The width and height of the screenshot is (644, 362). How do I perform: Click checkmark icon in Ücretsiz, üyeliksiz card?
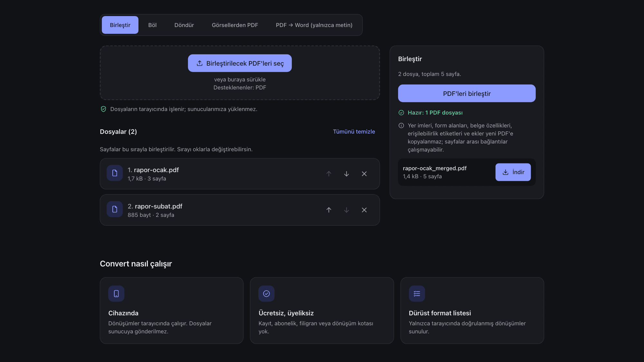[x=266, y=293]
